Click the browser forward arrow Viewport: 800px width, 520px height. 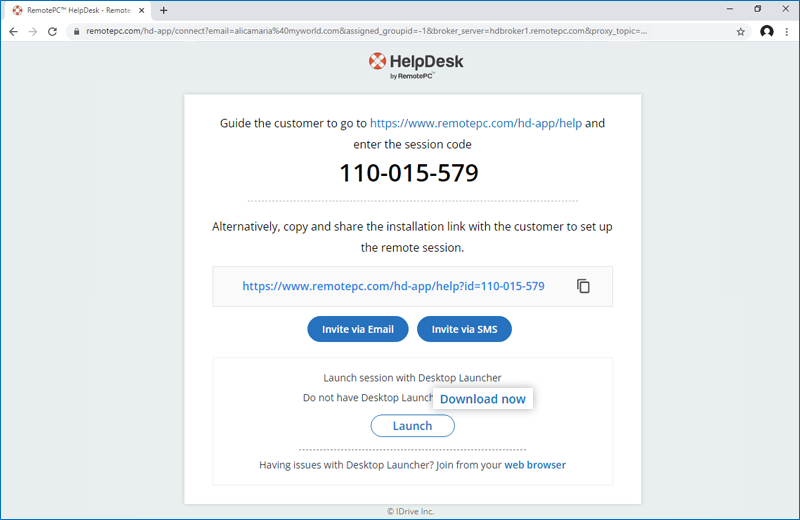[33, 32]
